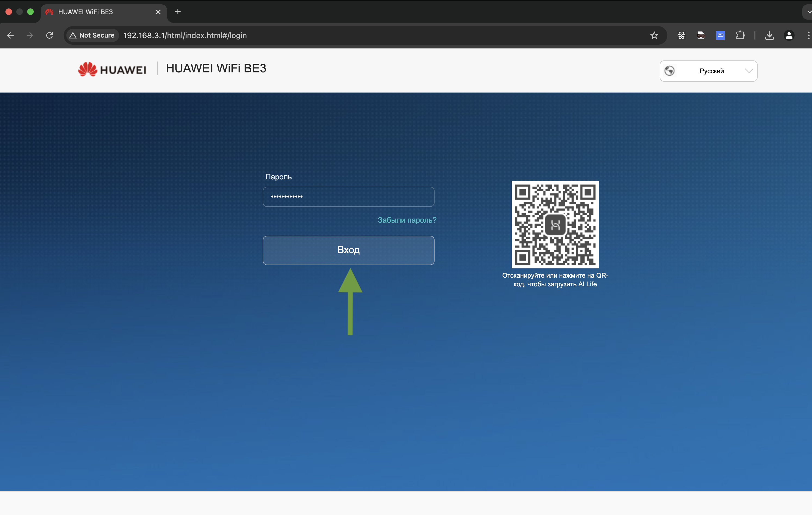
Task: Open the Extensions puzzle icon
Action: [x=740, y=35]
